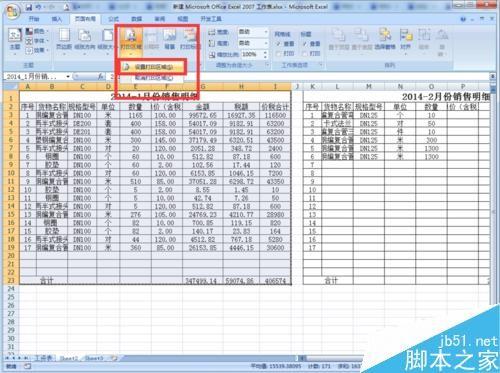Toggle Gridlines View (查看) checkbox

point(278,44)
